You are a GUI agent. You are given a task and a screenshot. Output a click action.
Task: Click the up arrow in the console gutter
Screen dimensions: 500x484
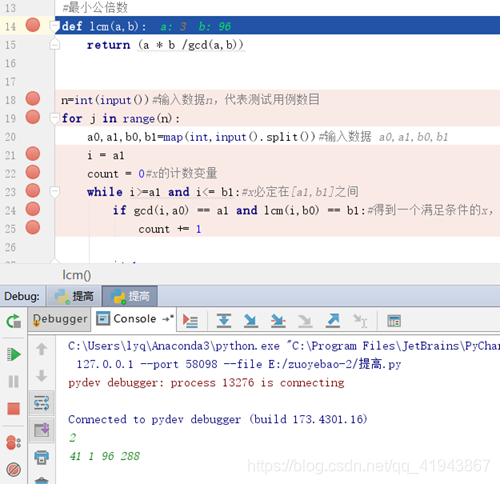click(42, 349)
